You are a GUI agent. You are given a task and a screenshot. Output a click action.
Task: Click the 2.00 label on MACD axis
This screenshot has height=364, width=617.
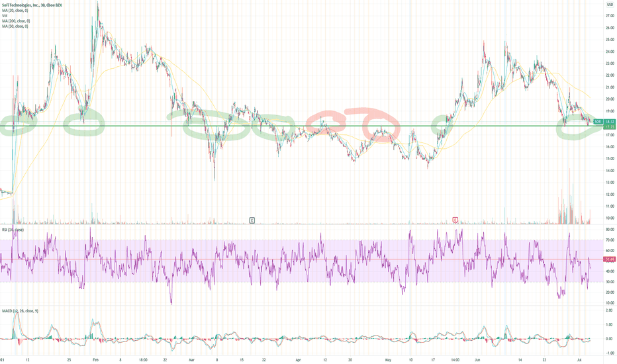click(609, 311)
